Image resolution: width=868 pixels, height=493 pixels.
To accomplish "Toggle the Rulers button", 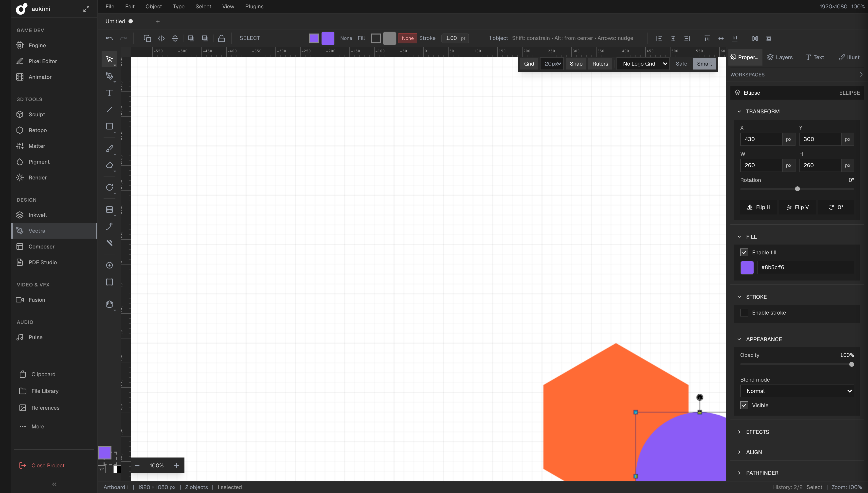I will tap(600, 64).
